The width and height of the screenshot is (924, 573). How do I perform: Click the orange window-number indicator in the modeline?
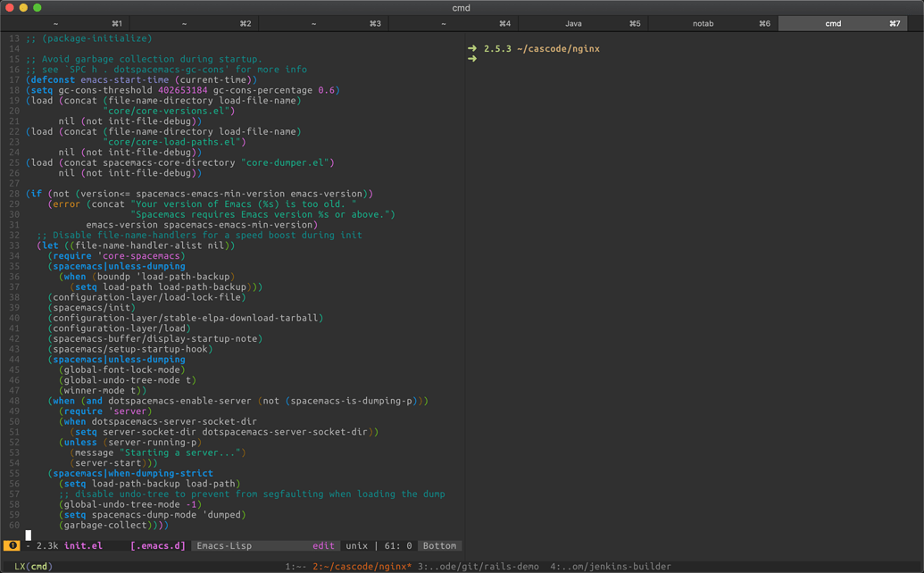pos(12,545)
